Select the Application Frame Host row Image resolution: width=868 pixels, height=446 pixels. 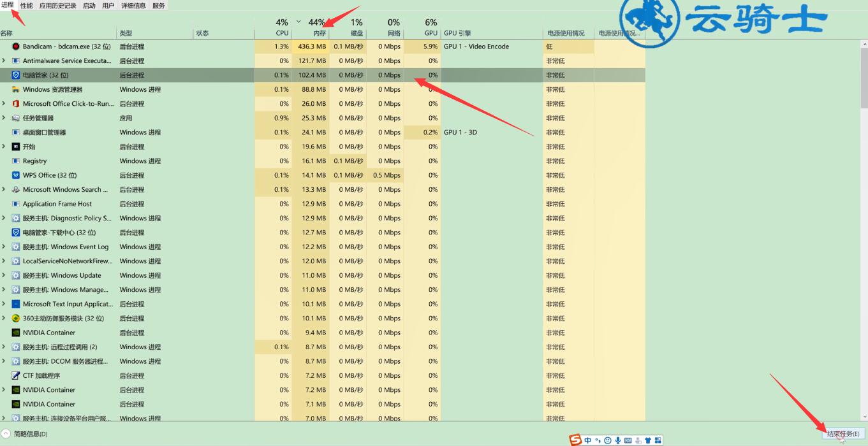pyautogui.click(x=323, y=204)
